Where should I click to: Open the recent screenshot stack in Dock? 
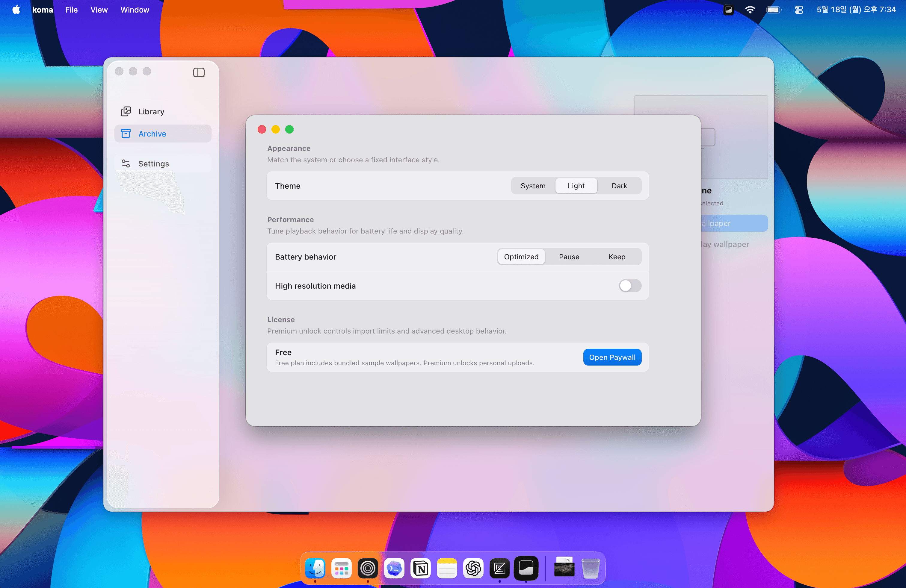click(564, 567)
